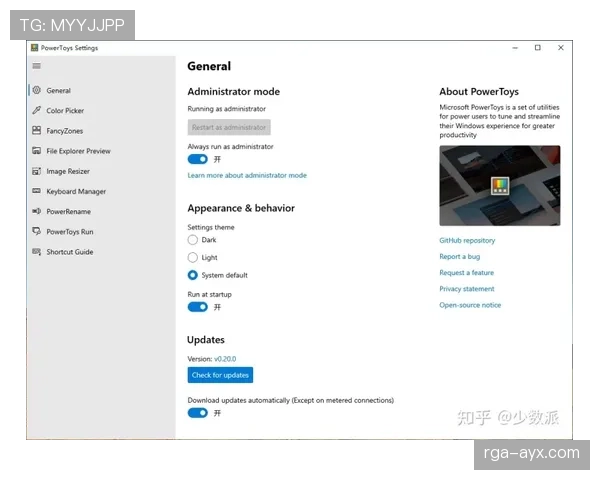Toggle Download updates automatically switch
This screenshot has width=600, height=480.
[198, 413]
